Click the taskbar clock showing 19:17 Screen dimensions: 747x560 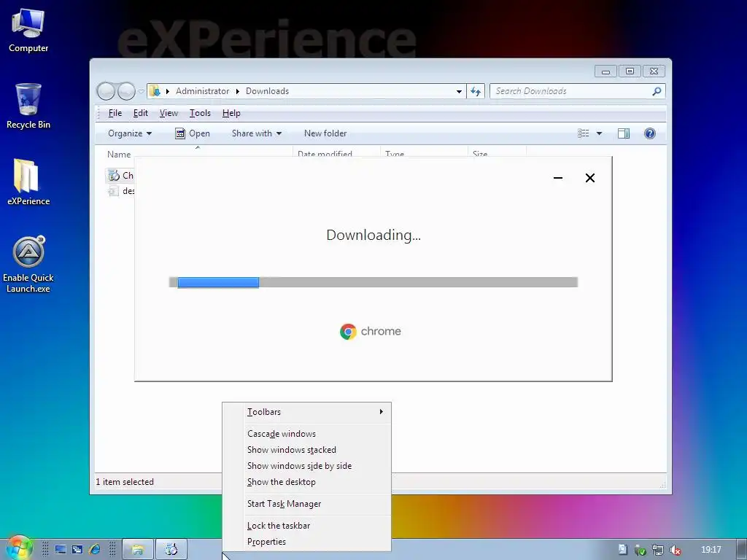[x=711, y=550]
